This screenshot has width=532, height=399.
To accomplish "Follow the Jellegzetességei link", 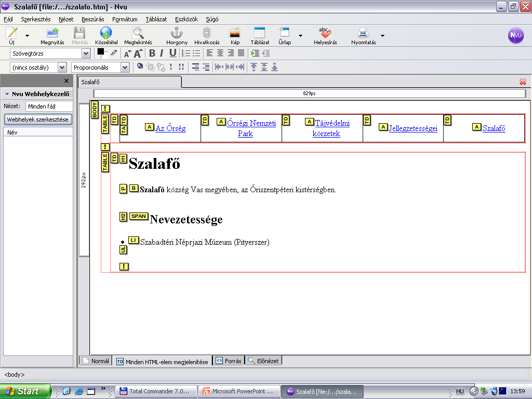I will [413, 128].
